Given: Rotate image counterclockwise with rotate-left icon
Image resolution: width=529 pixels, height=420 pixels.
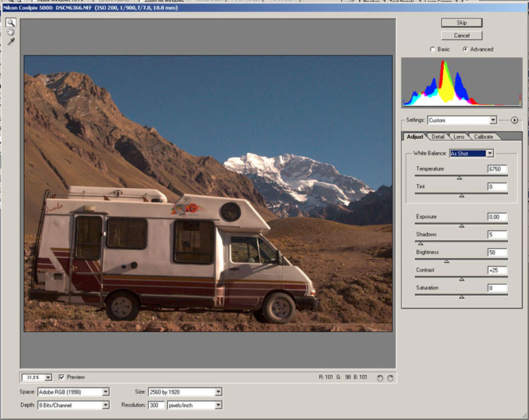Looking at the screenshot, I should pyautogui.click(x=380, y=378).
